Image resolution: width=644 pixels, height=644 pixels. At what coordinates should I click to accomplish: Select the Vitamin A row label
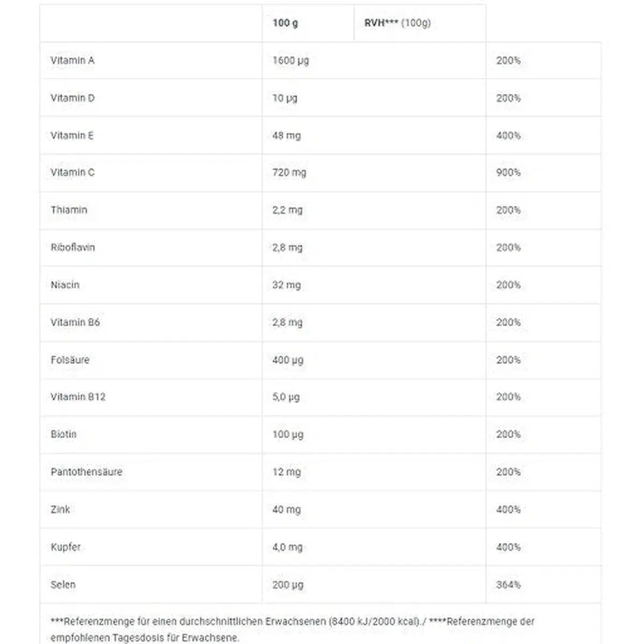coord(72,61)
